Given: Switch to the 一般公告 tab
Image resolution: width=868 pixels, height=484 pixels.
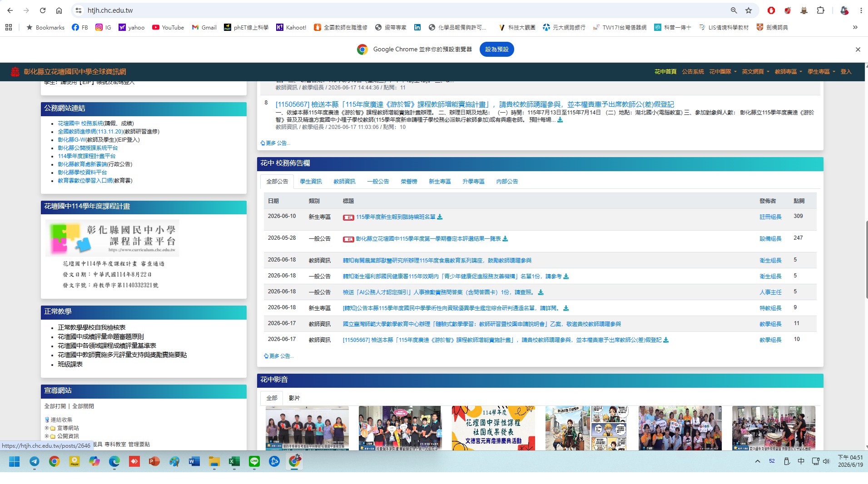Looking at the screenshot, I should point(378,182).
